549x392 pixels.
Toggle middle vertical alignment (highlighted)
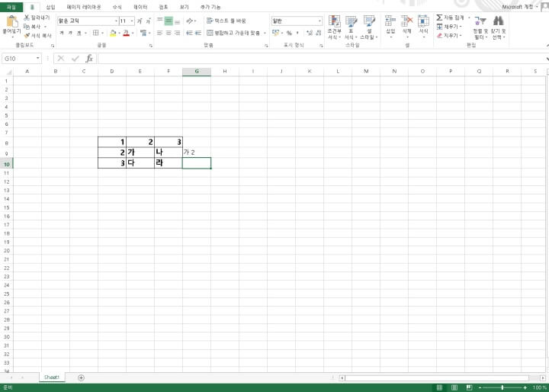[169, 21]
